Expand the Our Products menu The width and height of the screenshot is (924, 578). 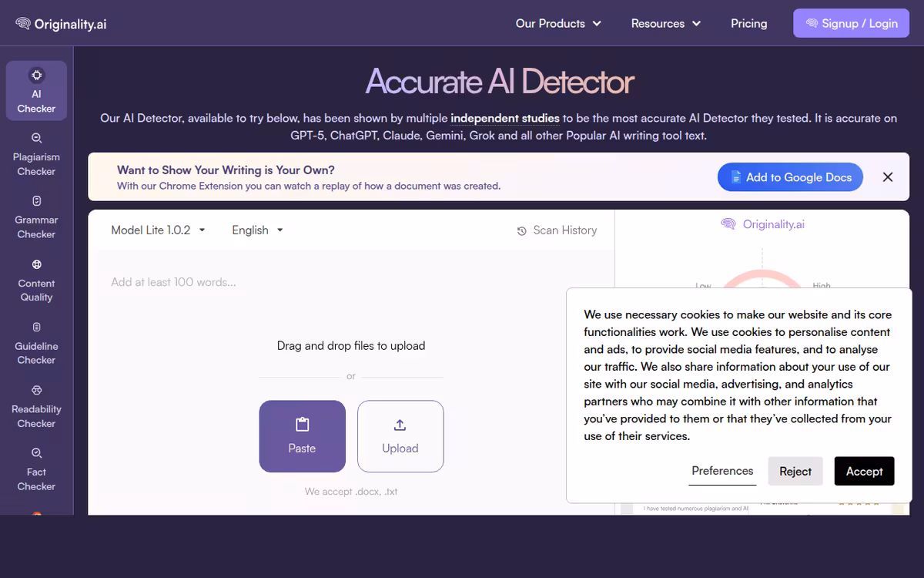click(x=558, y=24)
